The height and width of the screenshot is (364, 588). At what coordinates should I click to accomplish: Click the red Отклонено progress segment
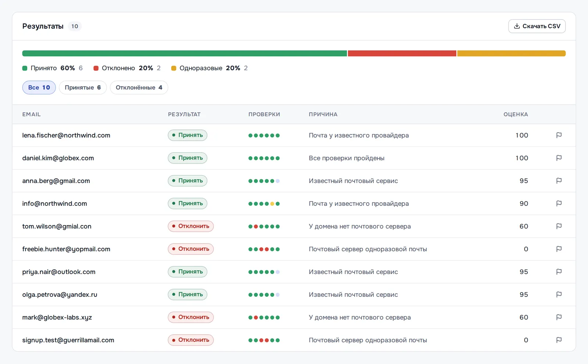402,53
